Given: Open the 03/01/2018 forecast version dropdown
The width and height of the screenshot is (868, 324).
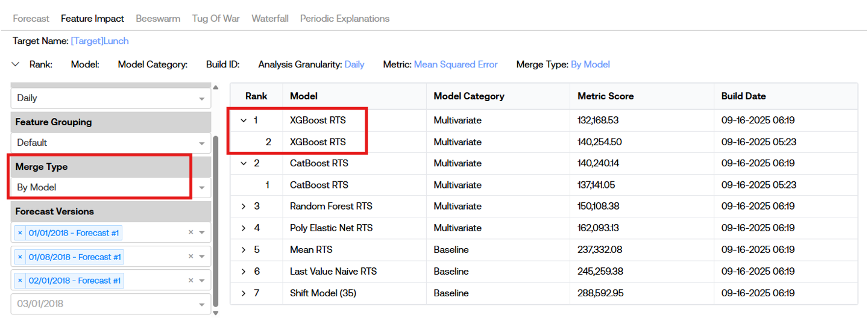Looking at the screenshot, I should pyautogui.click(x=201, y=304).
